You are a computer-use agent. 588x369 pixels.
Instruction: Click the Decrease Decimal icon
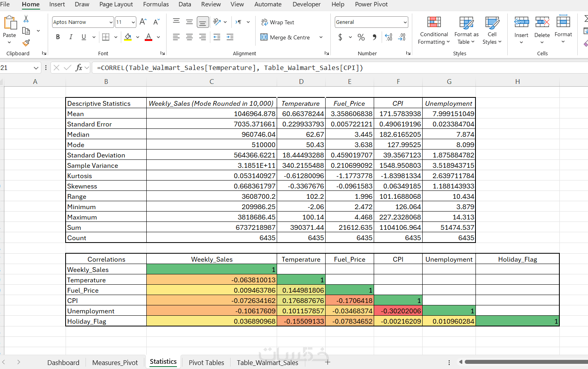click(402, 37)
